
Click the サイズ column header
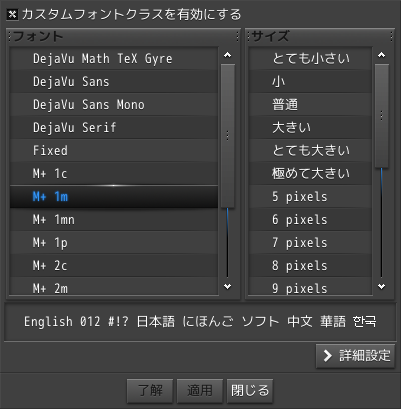pyautogui.click(x=320, y=36)
